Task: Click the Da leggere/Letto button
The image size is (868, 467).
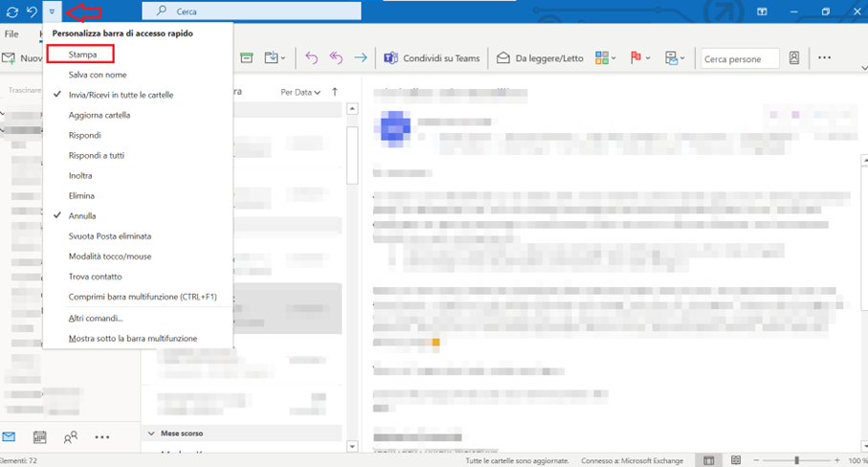Action: pos(539,58)
